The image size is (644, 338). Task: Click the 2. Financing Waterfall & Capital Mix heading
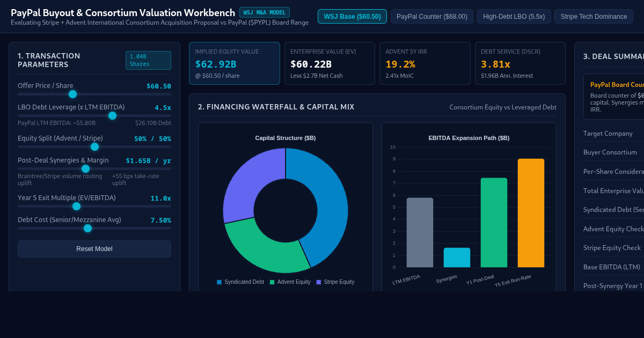(x=276, y=107)
